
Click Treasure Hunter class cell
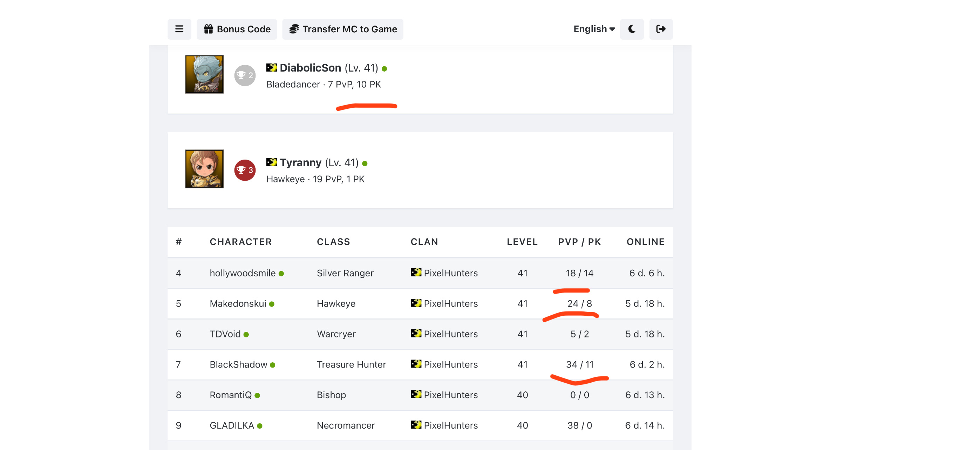click(351, 364)
